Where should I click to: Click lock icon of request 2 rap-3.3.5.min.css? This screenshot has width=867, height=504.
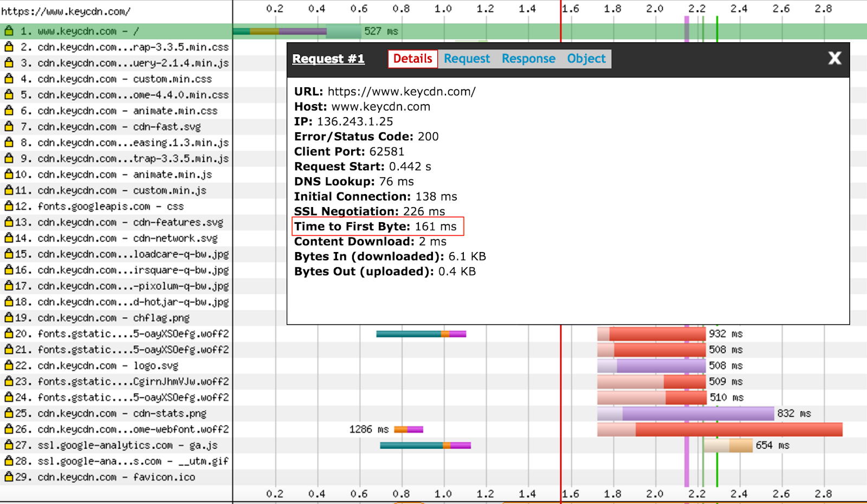point(9,47)
